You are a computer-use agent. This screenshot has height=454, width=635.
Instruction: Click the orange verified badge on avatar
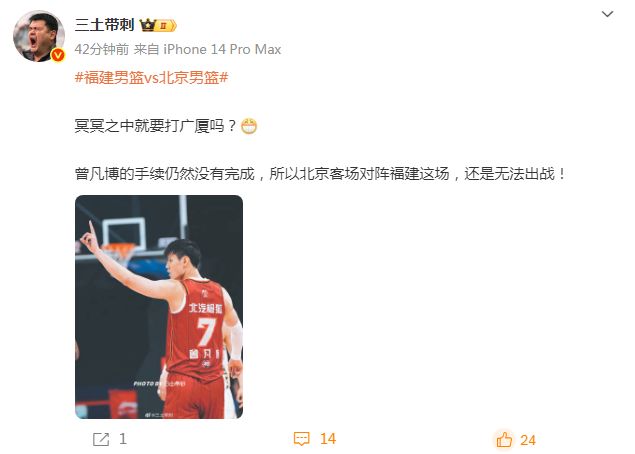pos(58,55)
